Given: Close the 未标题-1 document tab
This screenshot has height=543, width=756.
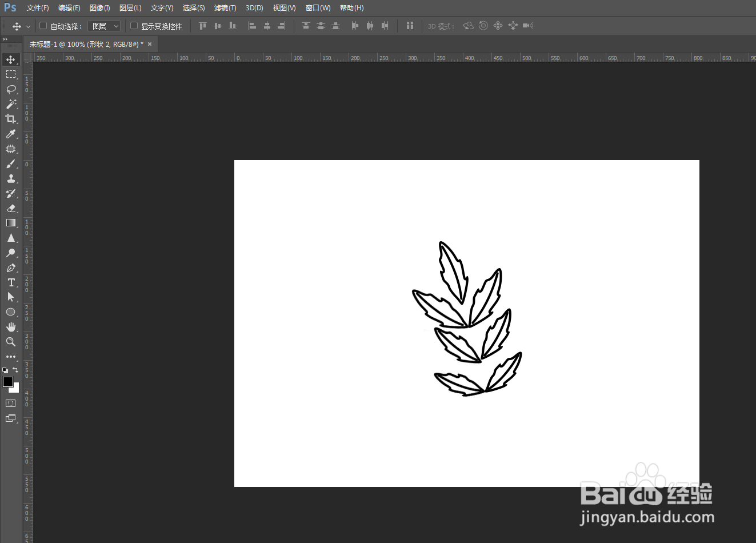Looking at the screenshot, I should point(150,44).
